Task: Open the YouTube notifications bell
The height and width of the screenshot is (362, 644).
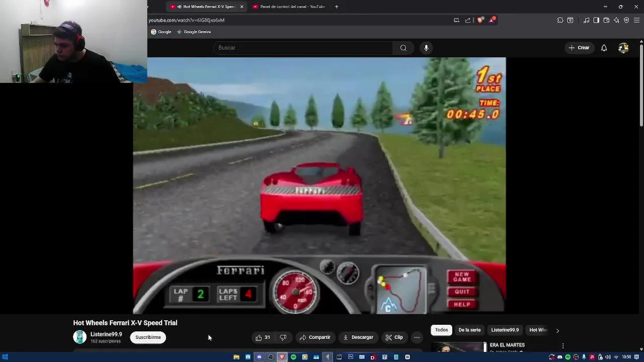Action: coord(604,48)
